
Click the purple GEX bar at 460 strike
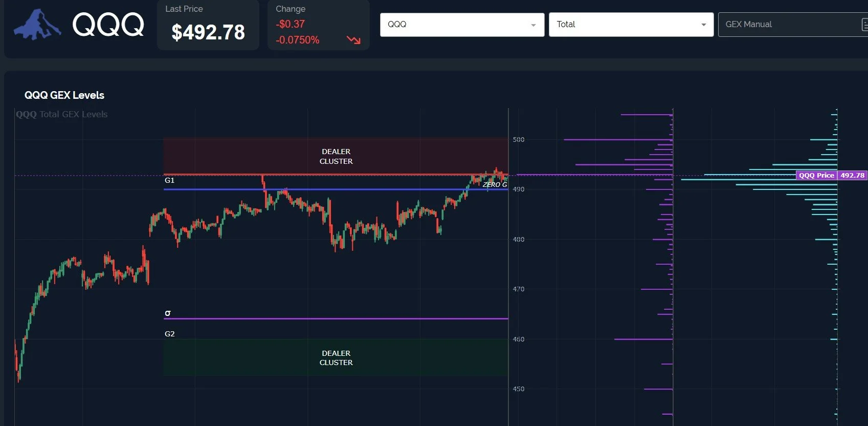point(643,339)
